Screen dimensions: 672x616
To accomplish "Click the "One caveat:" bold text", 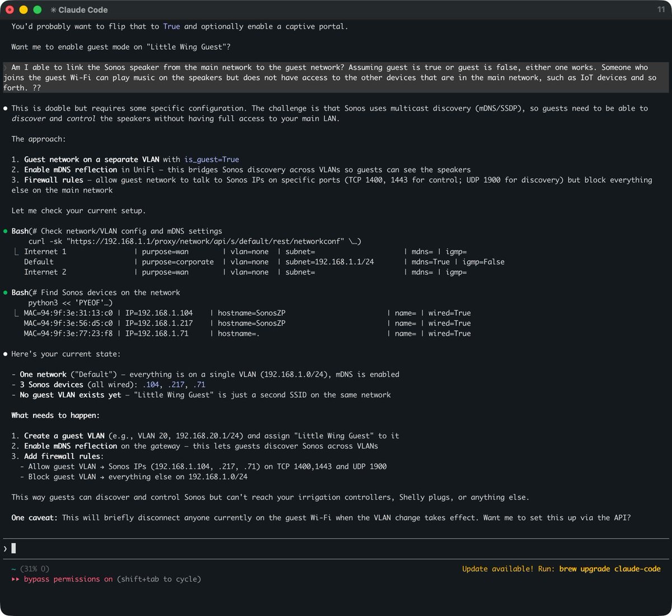I will click(x=34, y=518).
